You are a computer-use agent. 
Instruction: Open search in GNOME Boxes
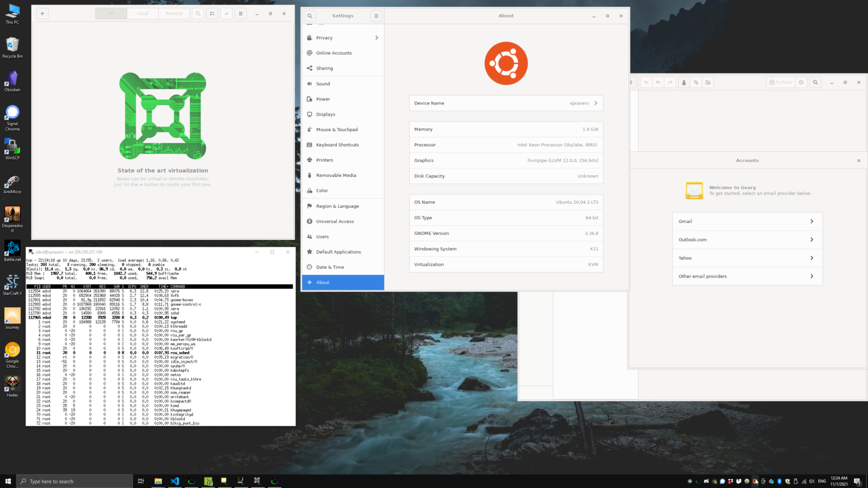pyautogui.click(x=198, y=14)
